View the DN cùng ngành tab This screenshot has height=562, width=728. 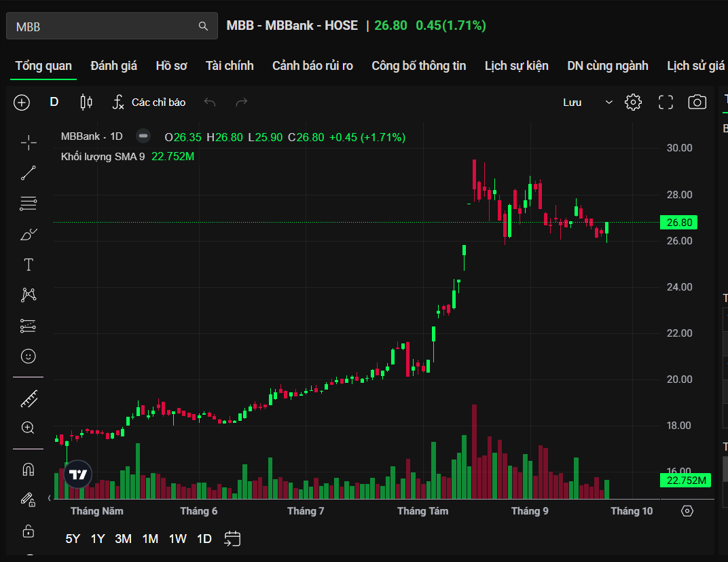[x=607, y=66]
